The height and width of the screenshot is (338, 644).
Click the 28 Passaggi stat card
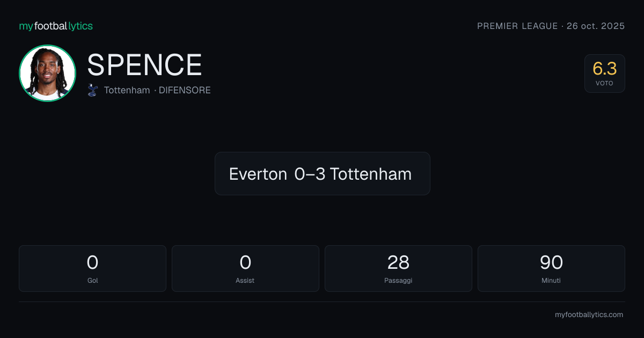(398, 268)
